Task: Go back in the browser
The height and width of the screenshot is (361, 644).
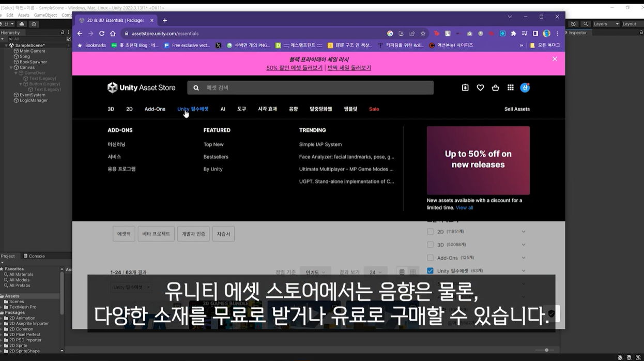Action: [80, 34]
